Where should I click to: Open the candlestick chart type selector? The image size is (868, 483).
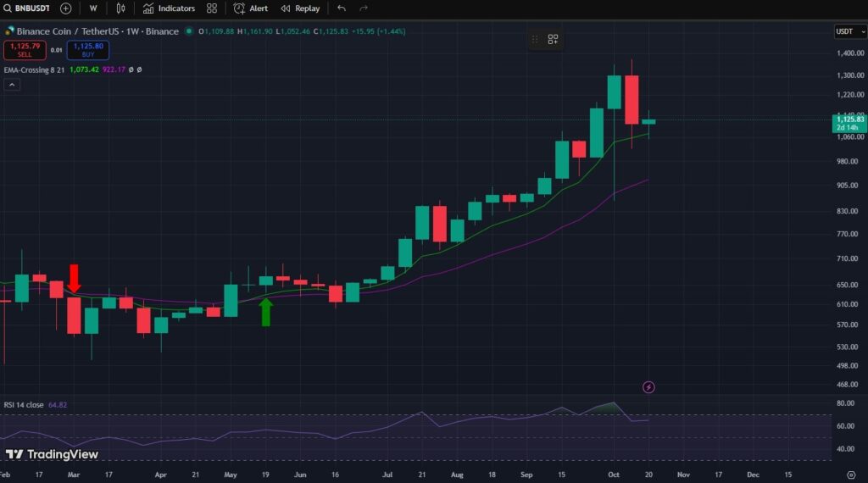tap(120, 8)
